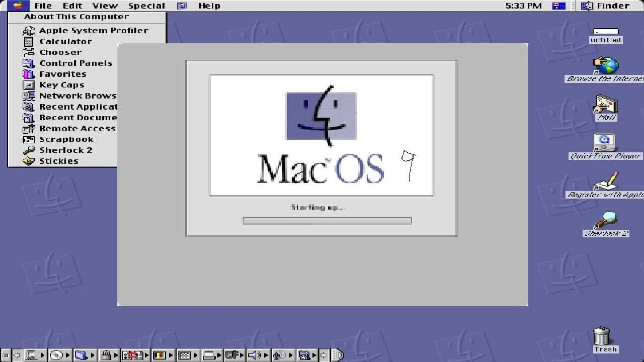Launch Apple System Profiler from the Apple menu
This screenshot has width=644, height=362.
click(87, 30)
